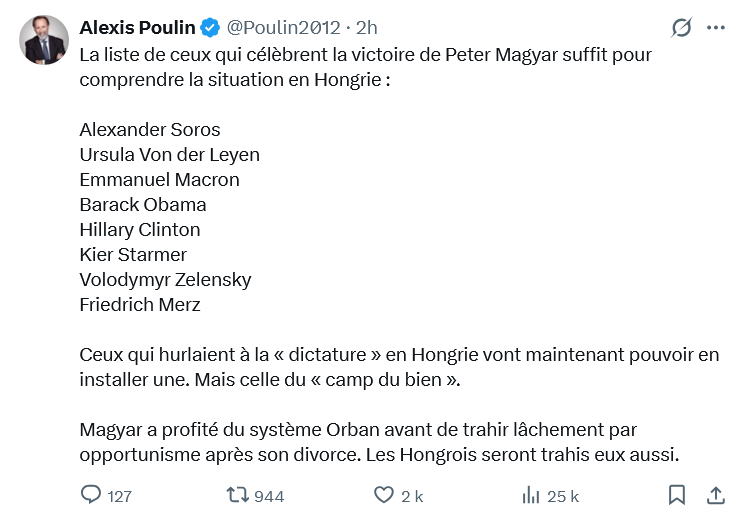Viewport: 747px width, 522px height.
Task: Open the Grok explain icon
Action: point(681,28)
